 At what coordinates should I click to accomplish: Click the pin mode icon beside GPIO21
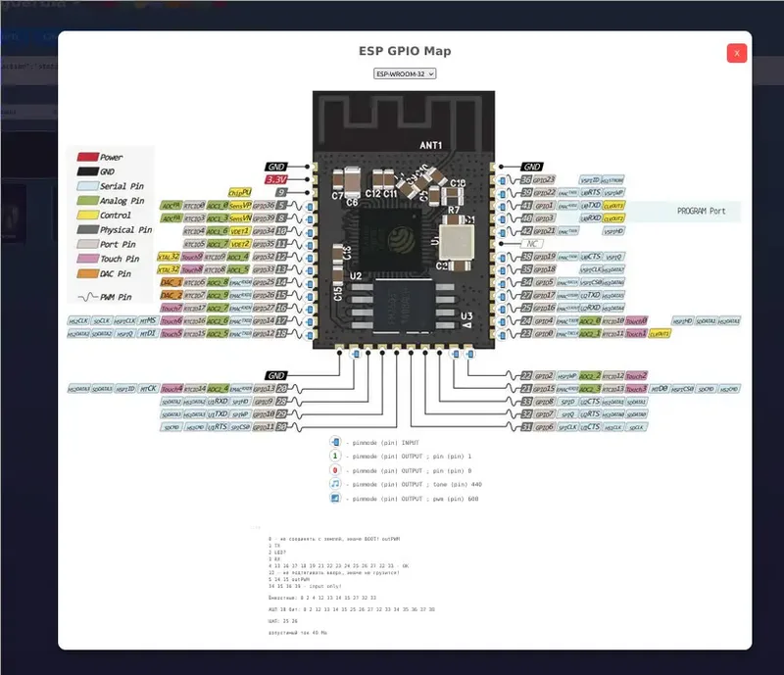(503, 231)
